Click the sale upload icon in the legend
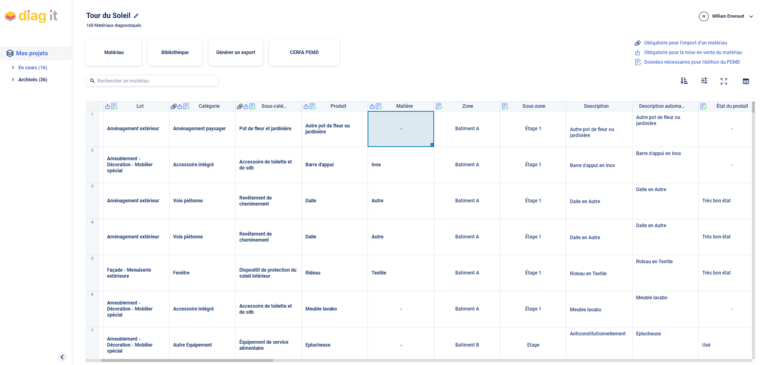The width and height of the screenshot is (768, 365). pyautogui.click(x=638, y=52)
